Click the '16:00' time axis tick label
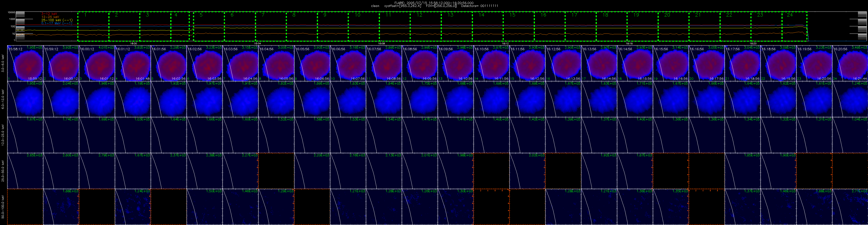The width and height of the screenshot is (868, 225). (133, 44)
